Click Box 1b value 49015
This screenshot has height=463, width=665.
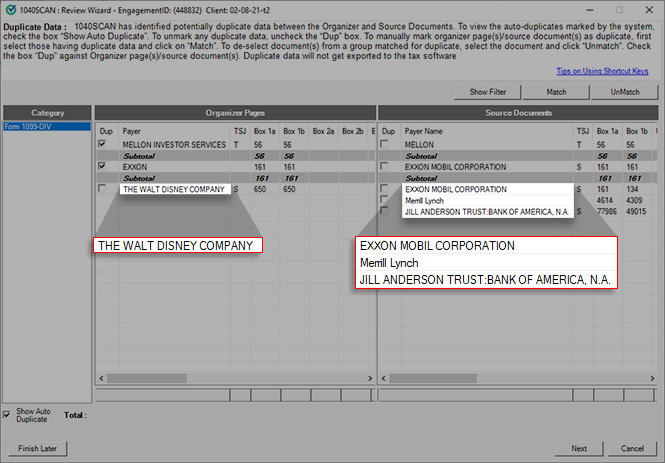[636, 211]
